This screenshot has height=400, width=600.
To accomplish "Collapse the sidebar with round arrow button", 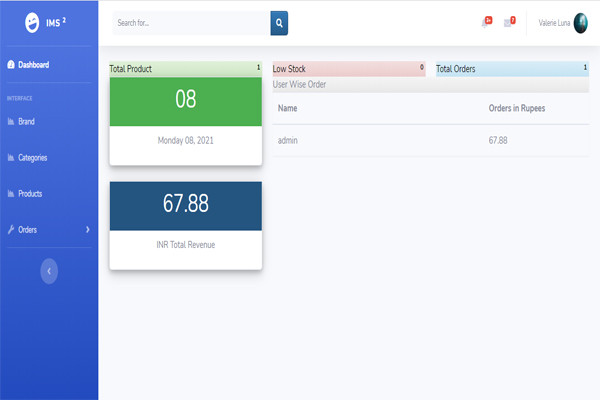I will 49,270.
